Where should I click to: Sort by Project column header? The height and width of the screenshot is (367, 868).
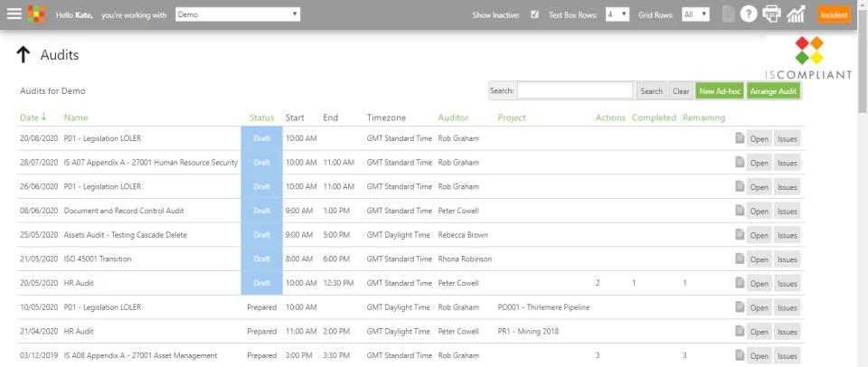(512, 118)
